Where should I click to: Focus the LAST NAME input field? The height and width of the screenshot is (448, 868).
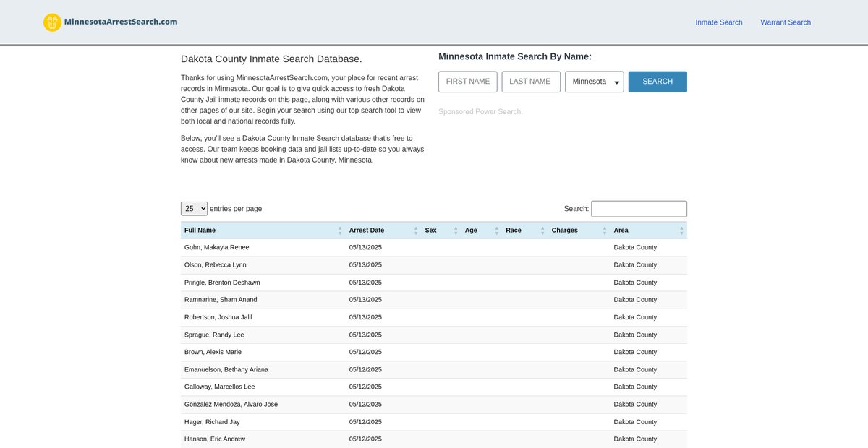pyautogui.click(x=530, y=82)
